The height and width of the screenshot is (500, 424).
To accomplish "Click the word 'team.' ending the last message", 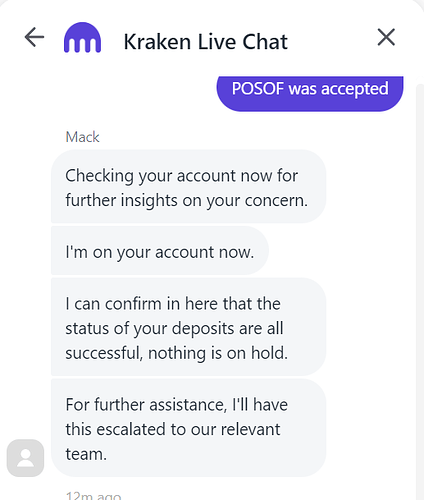I will click(86, 454).
